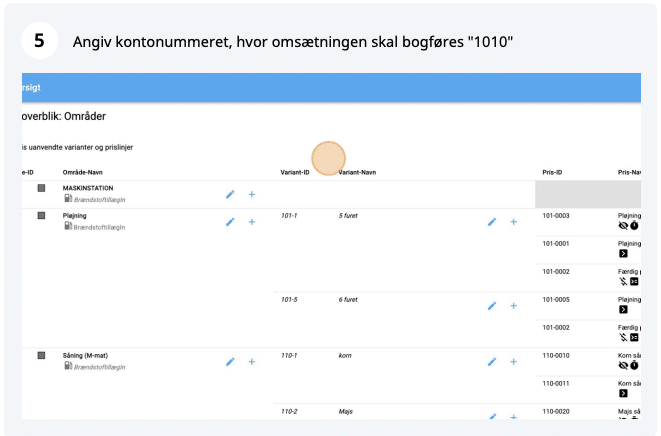Edit variant 110-1 'korn' with pencil icon
661x436 pixels.
(x=492, y=362)
